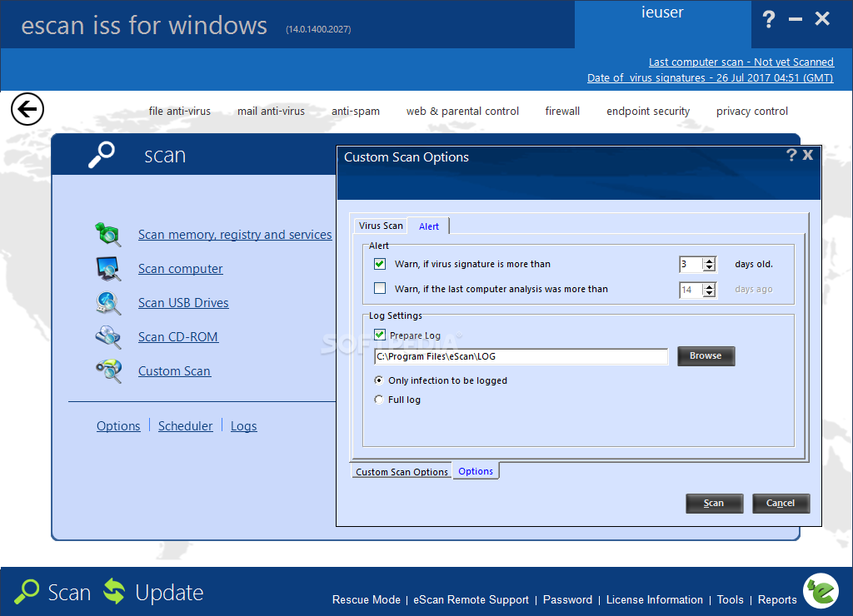The image size is (853, 616).
Task: Open License Information
Action: [x=655, y=599]
